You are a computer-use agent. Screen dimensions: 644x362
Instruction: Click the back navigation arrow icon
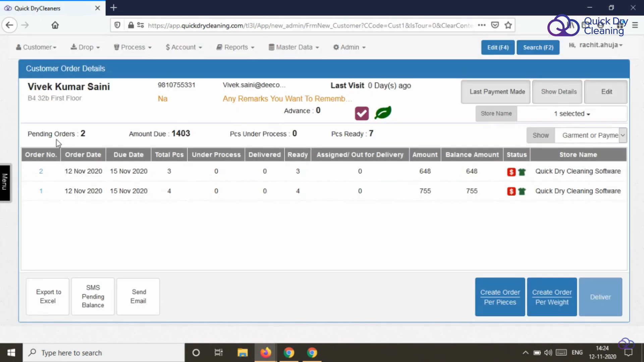click(x=9, y=25)
